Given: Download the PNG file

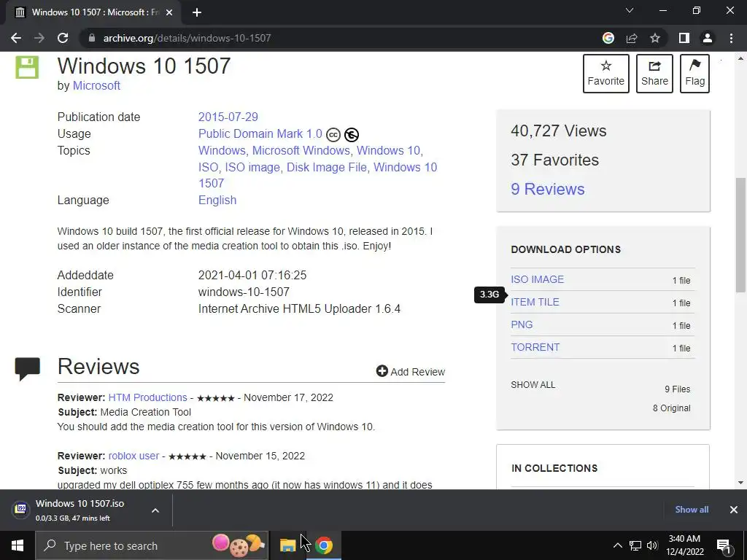Looking at the screenshot, I should click(x=522, y=324).
